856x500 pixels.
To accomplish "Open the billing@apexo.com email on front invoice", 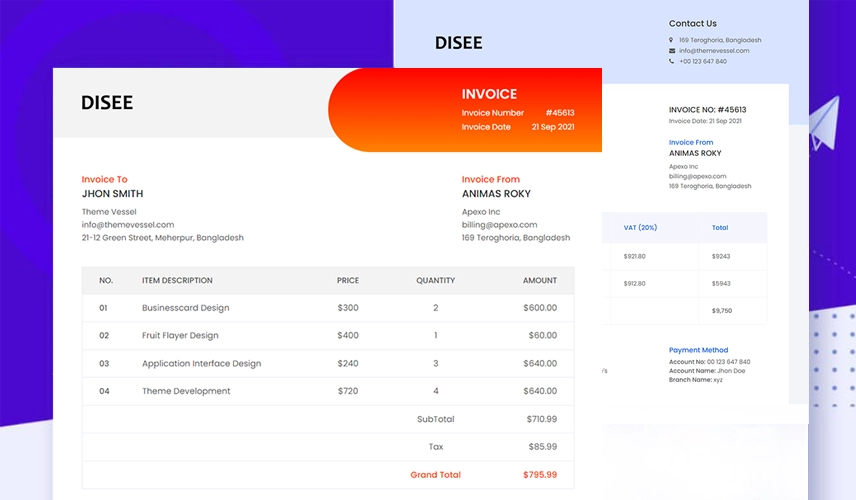I will [499, 225].
